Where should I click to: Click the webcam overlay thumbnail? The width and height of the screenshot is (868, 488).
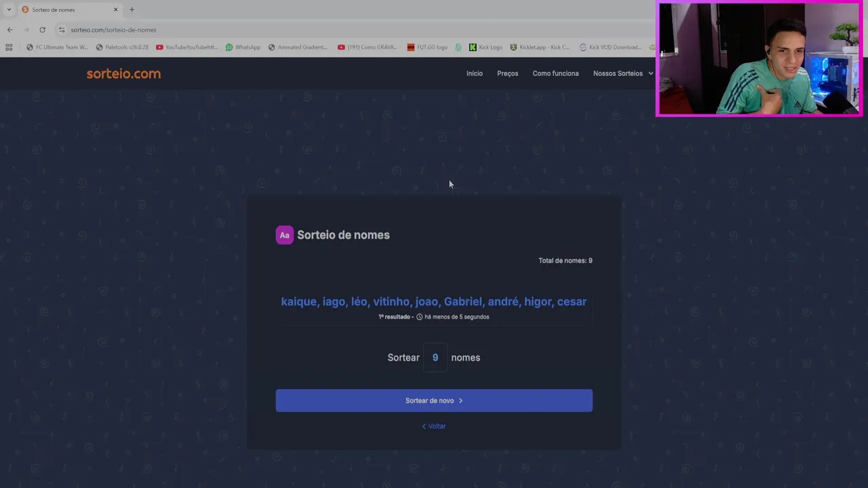759,59
